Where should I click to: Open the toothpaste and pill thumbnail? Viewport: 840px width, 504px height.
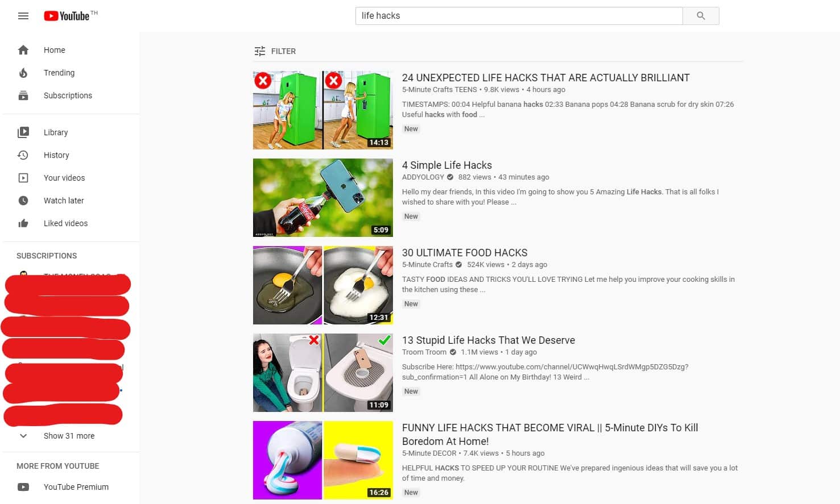tap(322, 460)
